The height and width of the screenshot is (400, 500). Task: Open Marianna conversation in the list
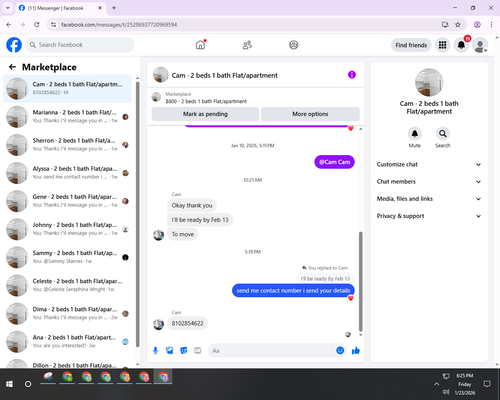(x=67, y=117)
